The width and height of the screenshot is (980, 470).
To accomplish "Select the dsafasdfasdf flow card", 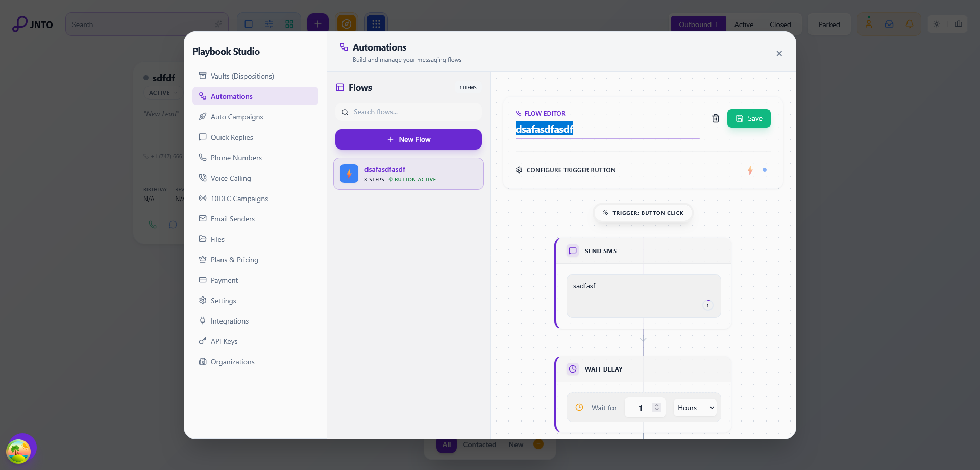I will (408, 174).
